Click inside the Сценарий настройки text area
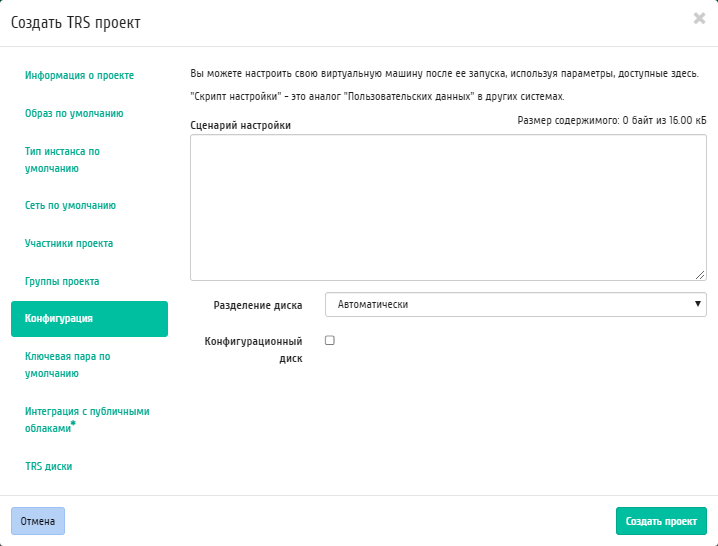Screen dimensions: 718x546 click(x=448, y=207)
